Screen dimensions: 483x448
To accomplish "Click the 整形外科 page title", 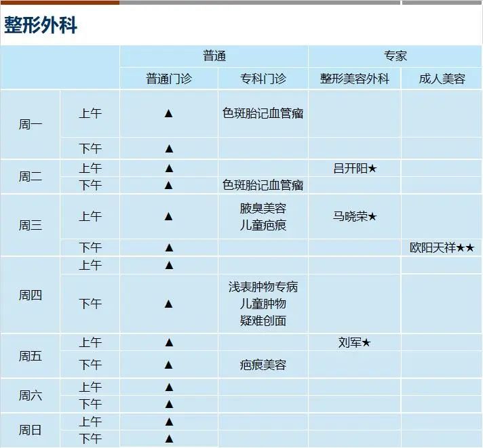I will click(40, 25).
